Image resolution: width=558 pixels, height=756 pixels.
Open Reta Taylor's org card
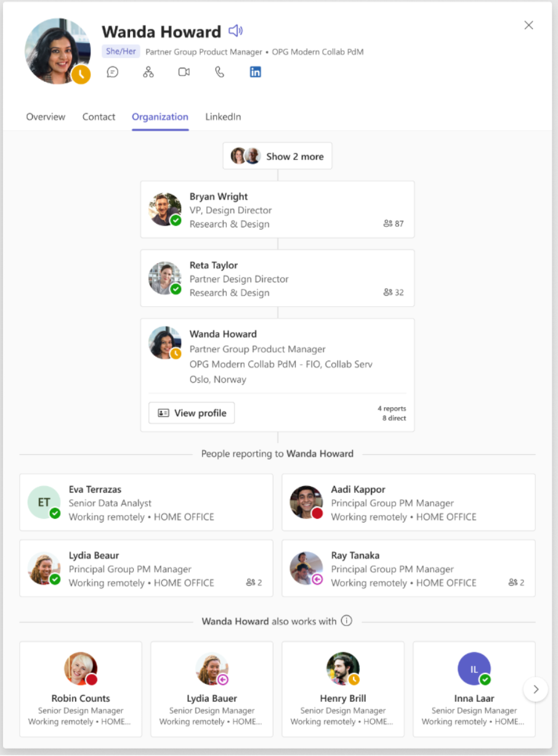click(277, 278)
